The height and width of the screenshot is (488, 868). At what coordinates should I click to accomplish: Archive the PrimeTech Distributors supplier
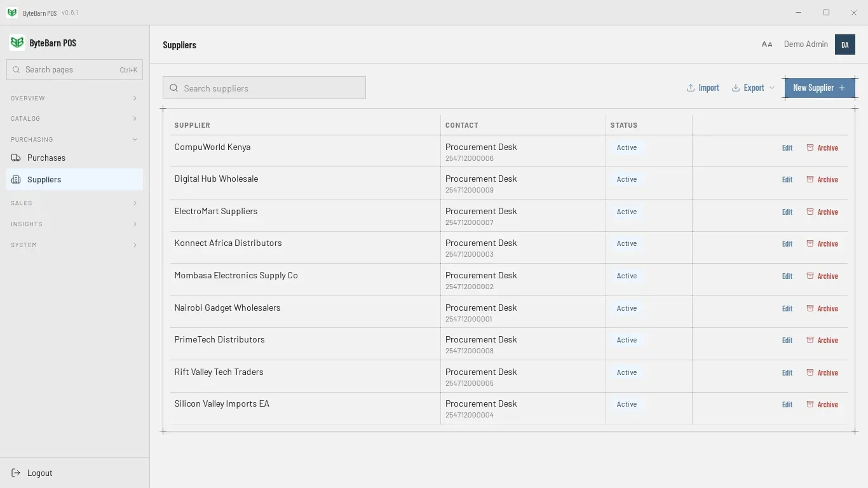pyautogui.click(x=822, y=340)
